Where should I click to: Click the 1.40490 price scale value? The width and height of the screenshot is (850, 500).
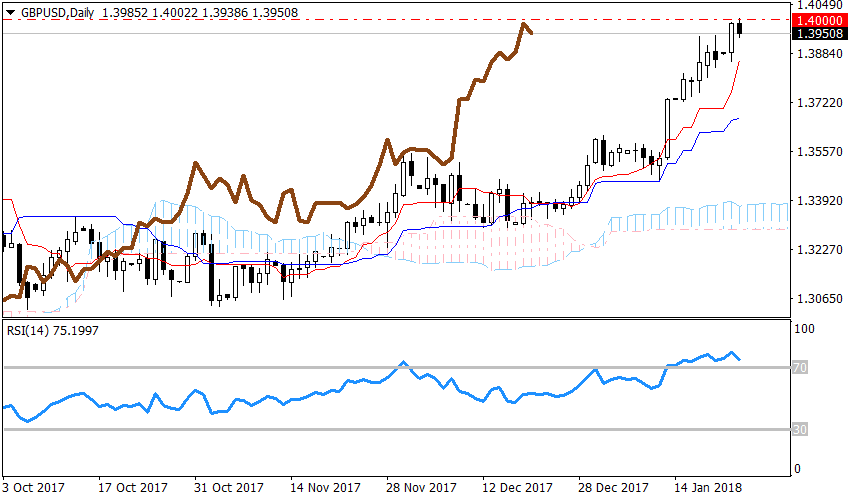[820, 6]
